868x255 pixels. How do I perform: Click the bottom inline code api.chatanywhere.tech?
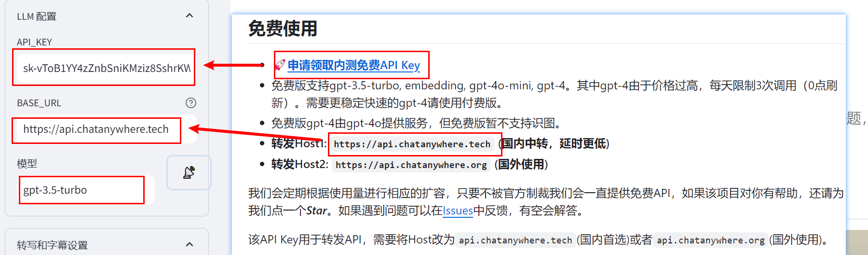515,240
